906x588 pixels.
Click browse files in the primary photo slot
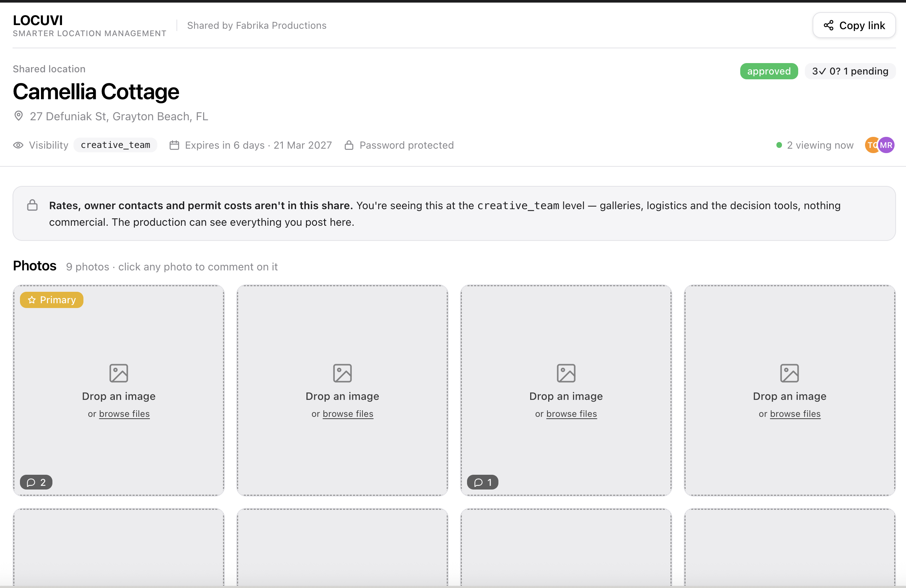(124, 414)
